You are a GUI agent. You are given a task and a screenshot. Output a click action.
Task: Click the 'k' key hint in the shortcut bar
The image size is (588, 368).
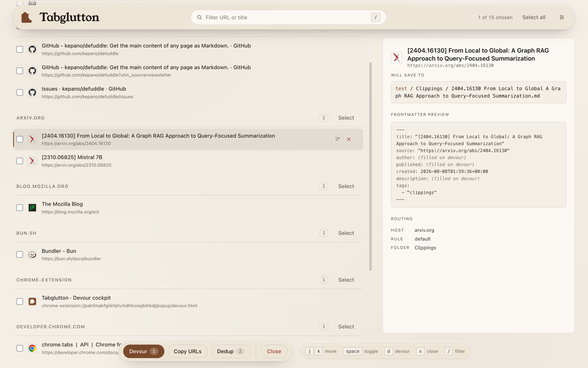[x=319, y=351]
